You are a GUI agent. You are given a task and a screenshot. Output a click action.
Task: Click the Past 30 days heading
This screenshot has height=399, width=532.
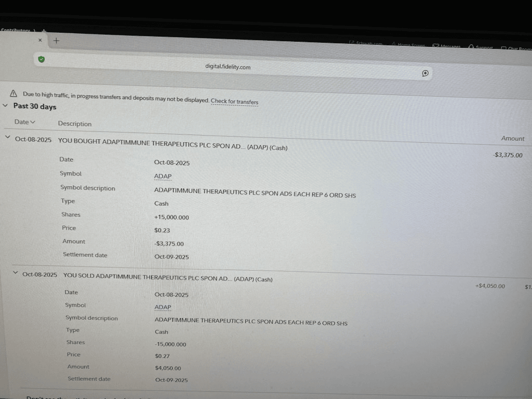click(35, 106)
